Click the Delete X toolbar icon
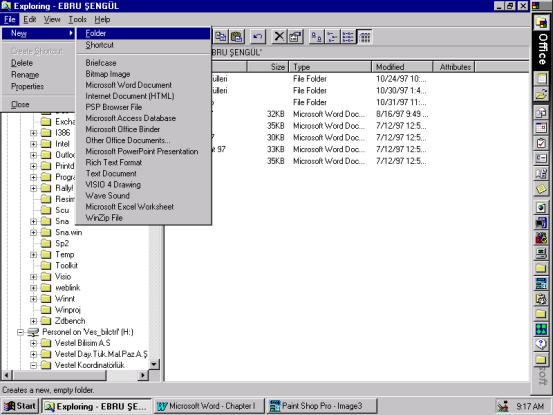 click(x=279, y=37)
